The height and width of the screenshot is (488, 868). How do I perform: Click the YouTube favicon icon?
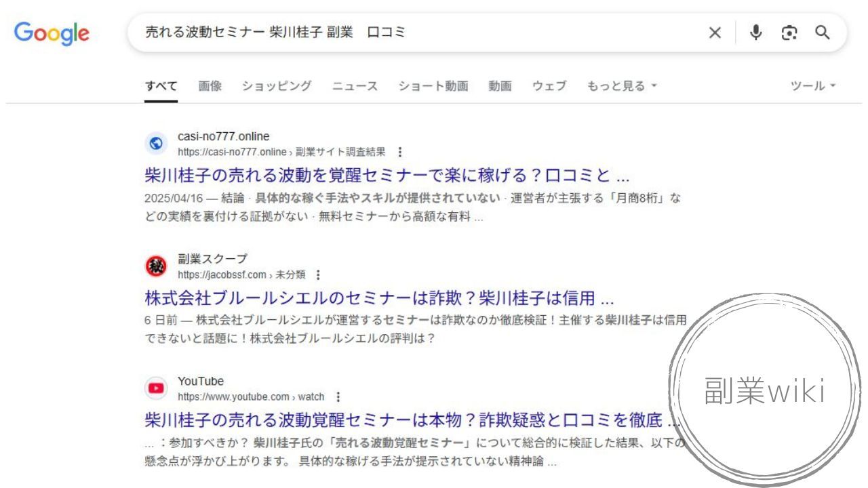click(156, 388)
